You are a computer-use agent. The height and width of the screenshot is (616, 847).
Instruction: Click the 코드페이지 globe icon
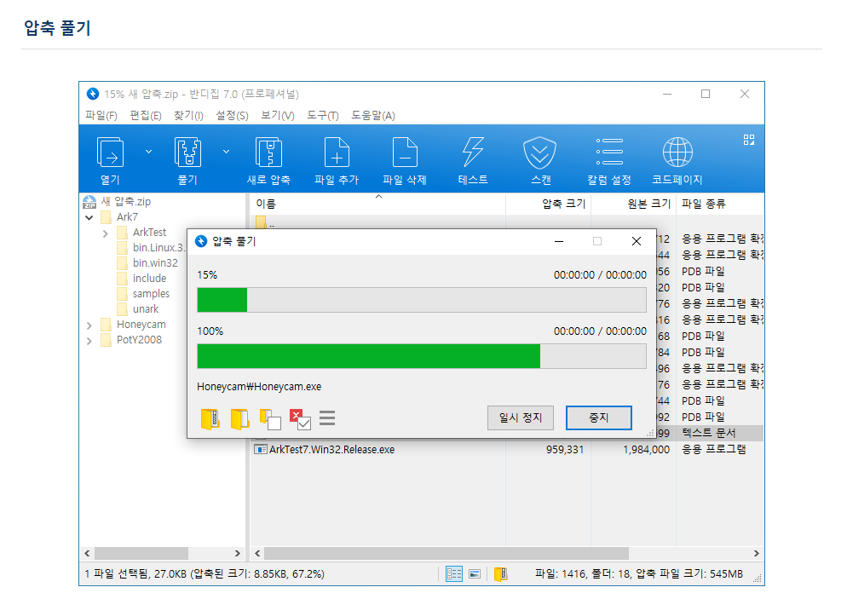click(677, 153)
